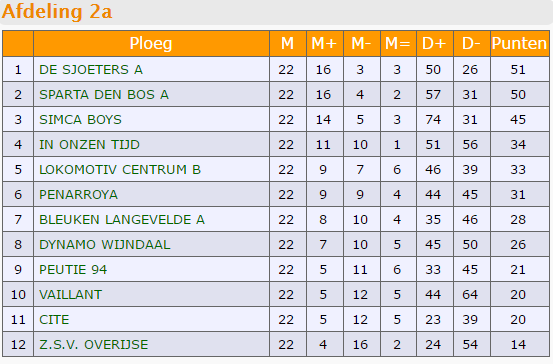Viewport: 553px width, 364px height.
Task: Open the DE SJOETERS A team link
Action: tap(91, 69)
